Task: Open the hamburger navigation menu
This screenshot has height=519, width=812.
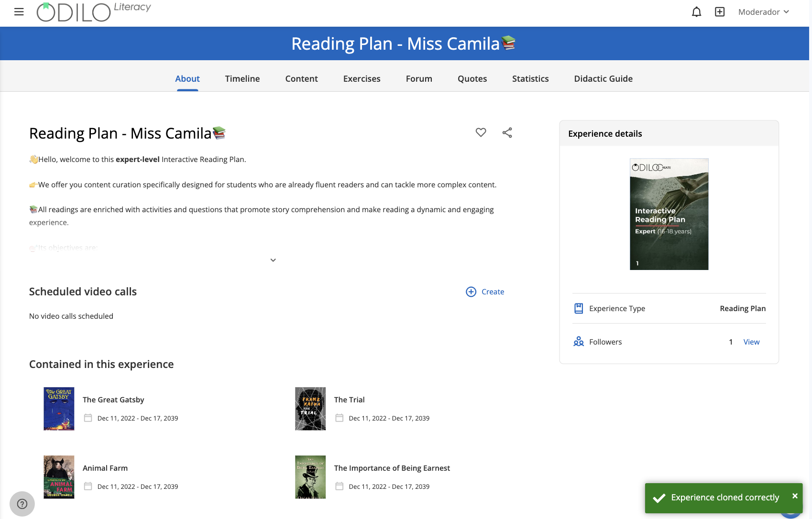Action: [x=19, y=12]
